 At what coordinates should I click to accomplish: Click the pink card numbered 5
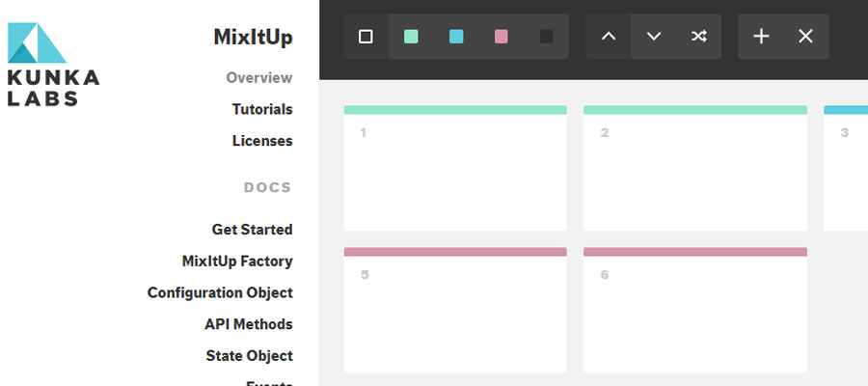click(455, 310)
